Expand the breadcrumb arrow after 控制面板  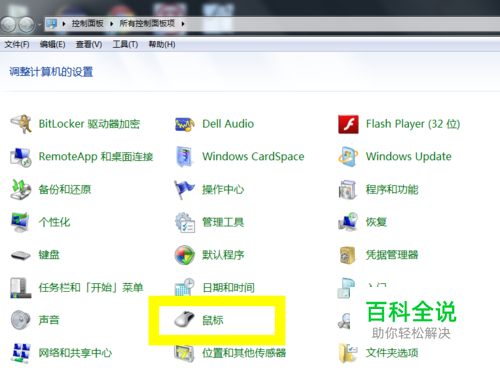point(112,24)
